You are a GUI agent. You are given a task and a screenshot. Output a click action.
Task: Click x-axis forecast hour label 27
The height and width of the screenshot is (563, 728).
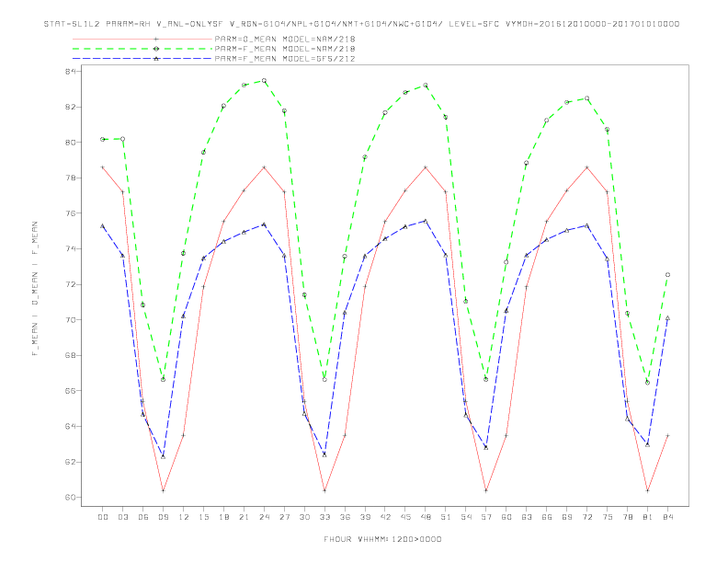point(284,517)
